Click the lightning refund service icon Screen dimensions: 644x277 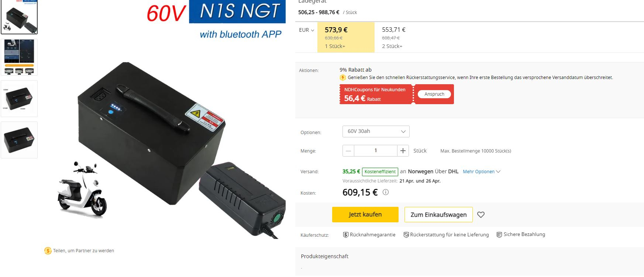point(343,78)
